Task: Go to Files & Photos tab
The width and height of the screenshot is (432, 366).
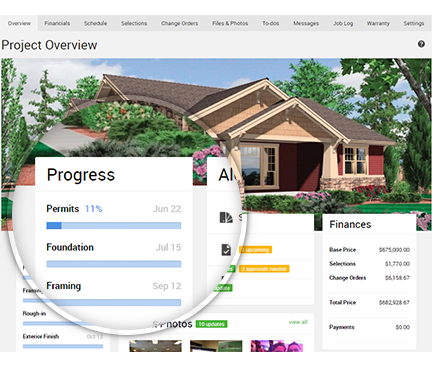Action: [230, 23]
